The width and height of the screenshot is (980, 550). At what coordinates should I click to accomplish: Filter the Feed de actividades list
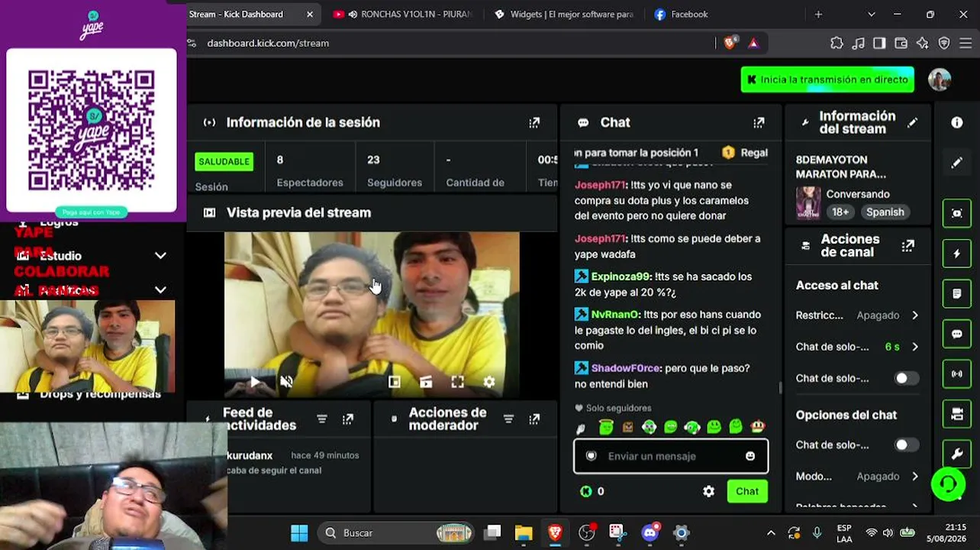322,419
